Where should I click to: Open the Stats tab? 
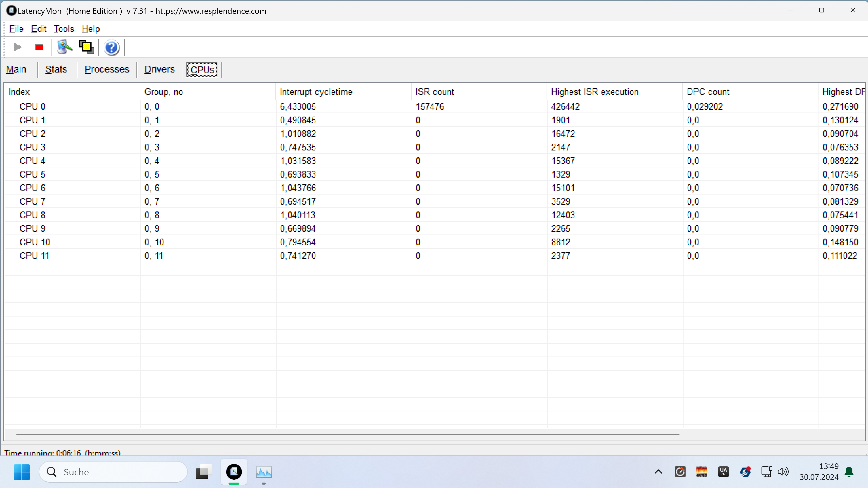56,69
